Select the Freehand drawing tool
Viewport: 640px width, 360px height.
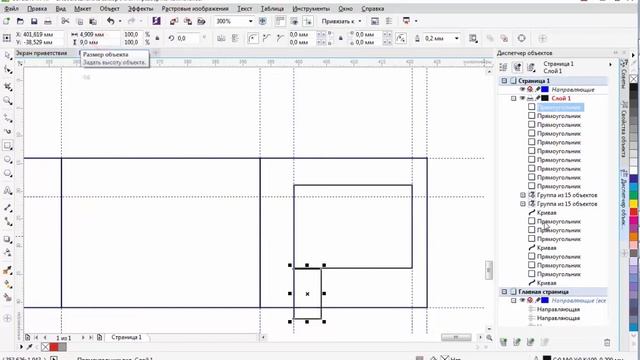coord(7,118)
